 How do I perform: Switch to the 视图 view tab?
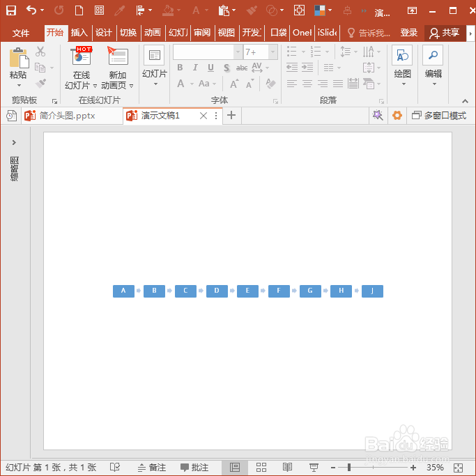click(227, 33)
